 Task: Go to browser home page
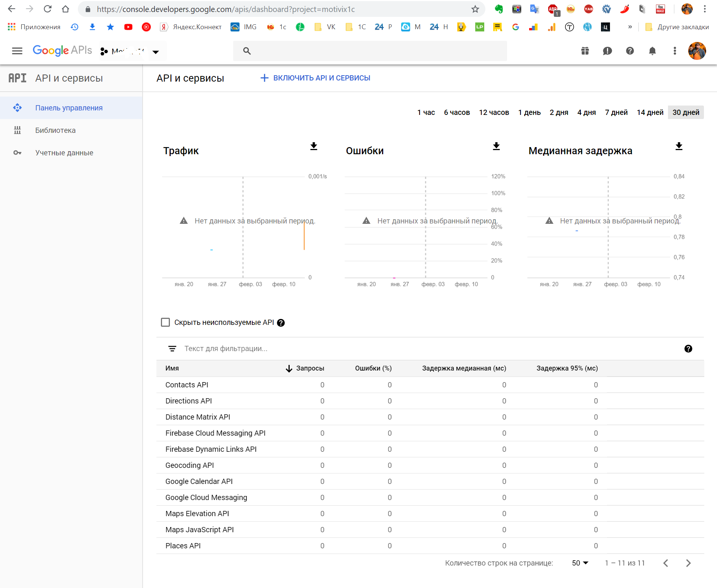[x=65, y=9]
